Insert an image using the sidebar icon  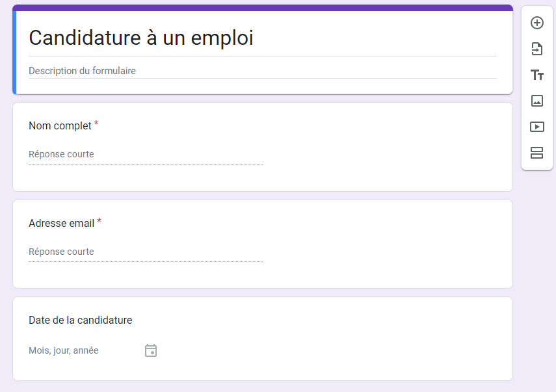(x=537, y=101)
